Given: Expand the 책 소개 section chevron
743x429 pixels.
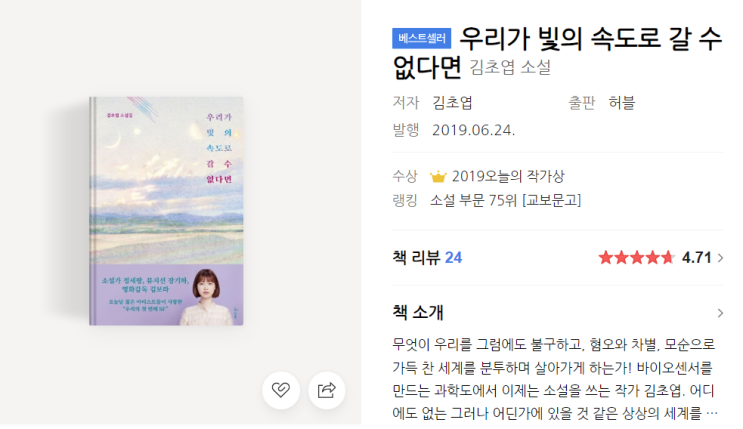Looking at the screenshot, I should (720, 313).
